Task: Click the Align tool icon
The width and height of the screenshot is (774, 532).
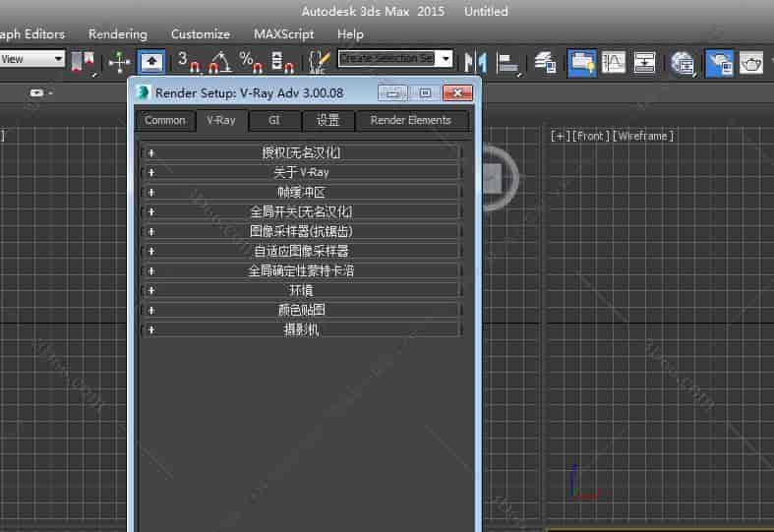Action: [508, 62]
